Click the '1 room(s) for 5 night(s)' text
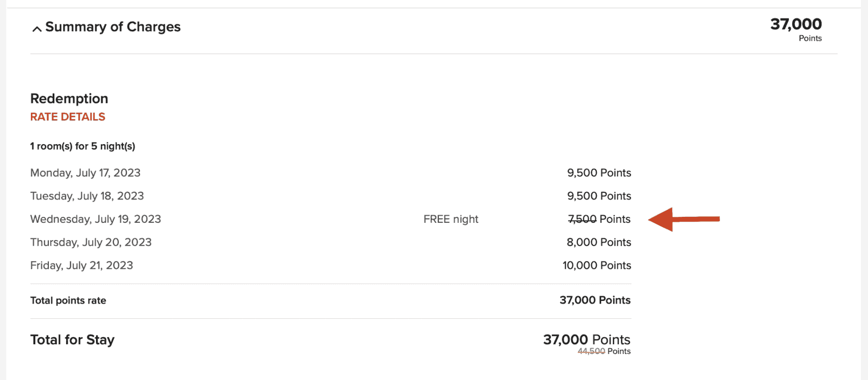Image resolution: width=868 pixels, height=380 pixels. [x=82, y=146]
